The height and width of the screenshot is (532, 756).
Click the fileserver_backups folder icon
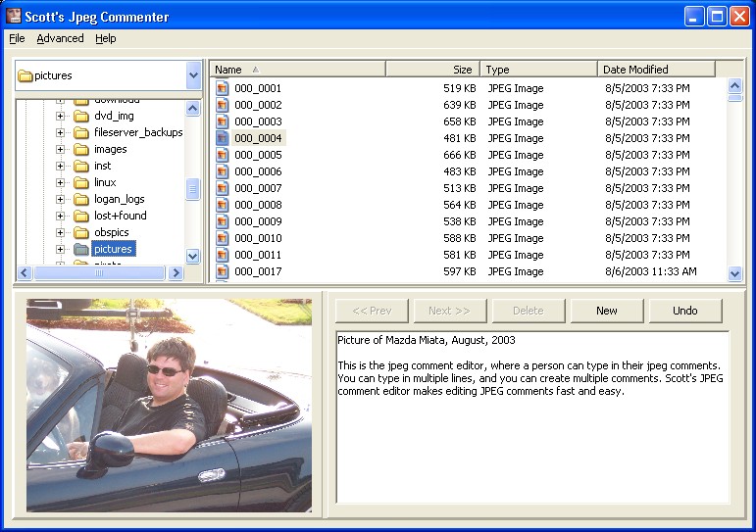click(x=81, y=132)
